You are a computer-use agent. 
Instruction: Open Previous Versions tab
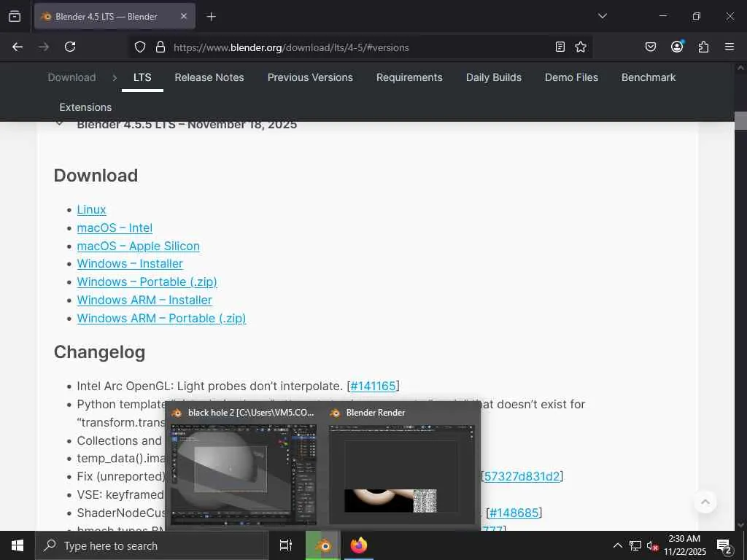[310, 77]
